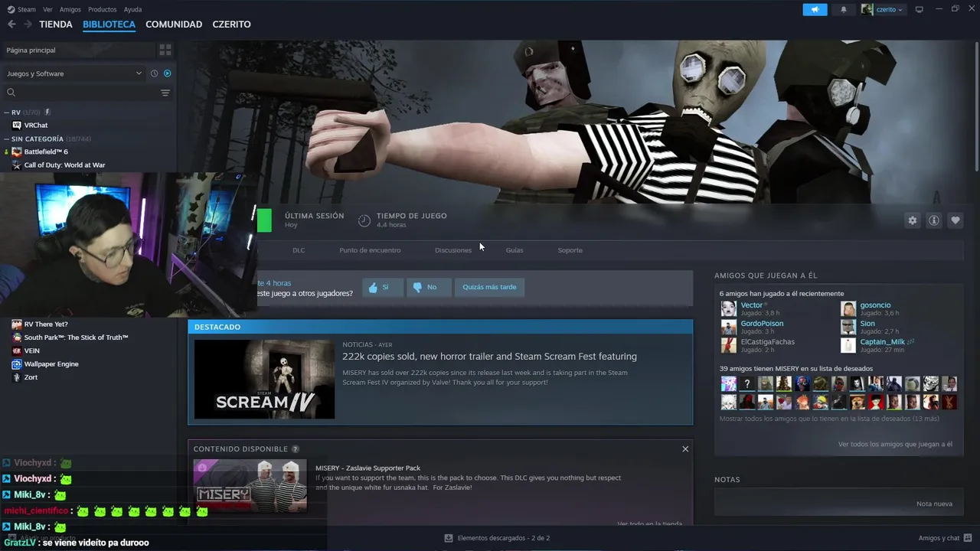Open Guías tab
Viewport: 980px width, 551px height.
(x=514, y=250)
